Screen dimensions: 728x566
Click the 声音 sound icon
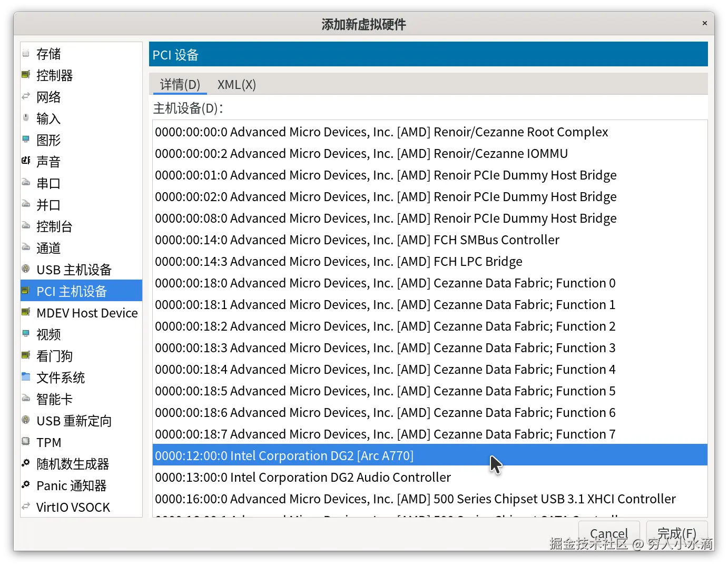[x=26, y=161]
